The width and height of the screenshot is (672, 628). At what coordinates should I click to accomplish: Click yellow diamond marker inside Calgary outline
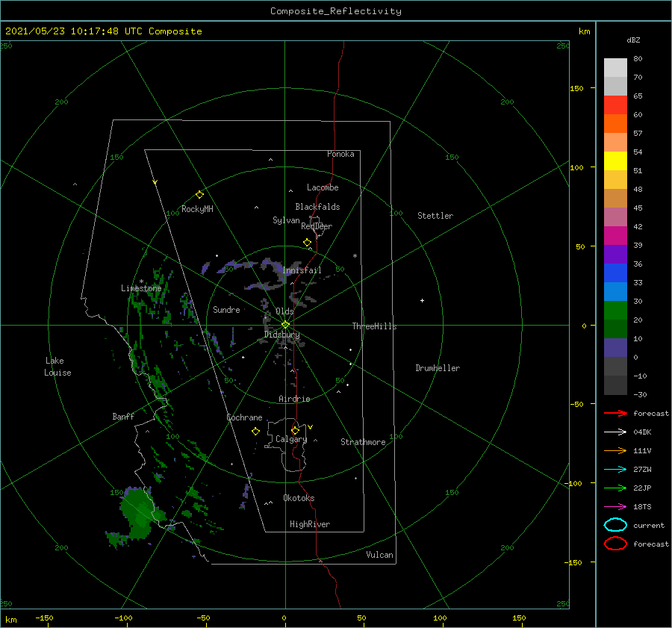(295, 430)
